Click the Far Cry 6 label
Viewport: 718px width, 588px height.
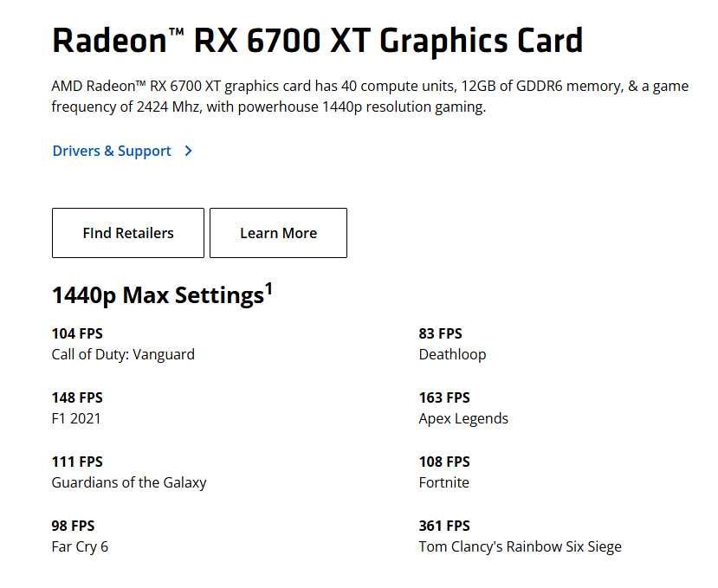(80, 546)
